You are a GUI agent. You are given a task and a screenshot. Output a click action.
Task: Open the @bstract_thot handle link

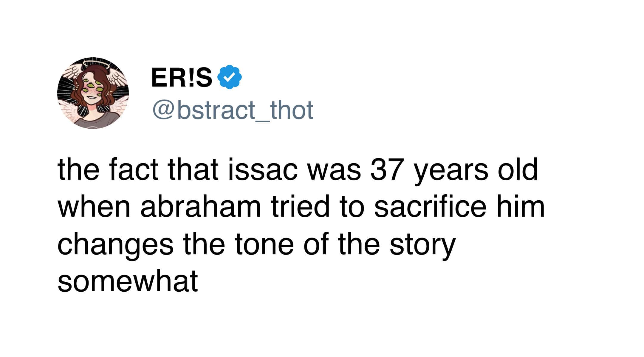[233, 110]
